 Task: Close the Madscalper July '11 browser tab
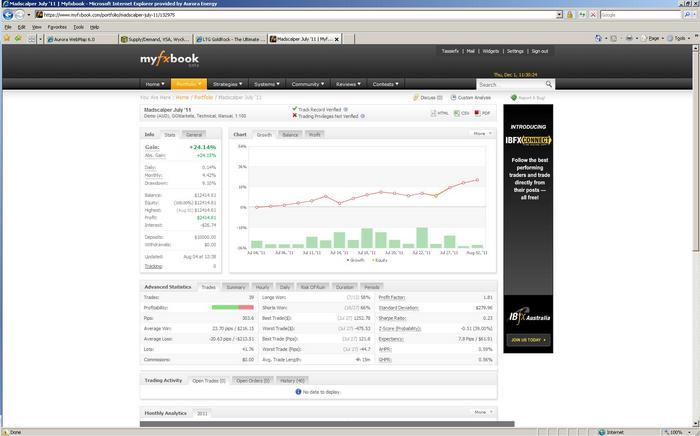click(337, 39)
